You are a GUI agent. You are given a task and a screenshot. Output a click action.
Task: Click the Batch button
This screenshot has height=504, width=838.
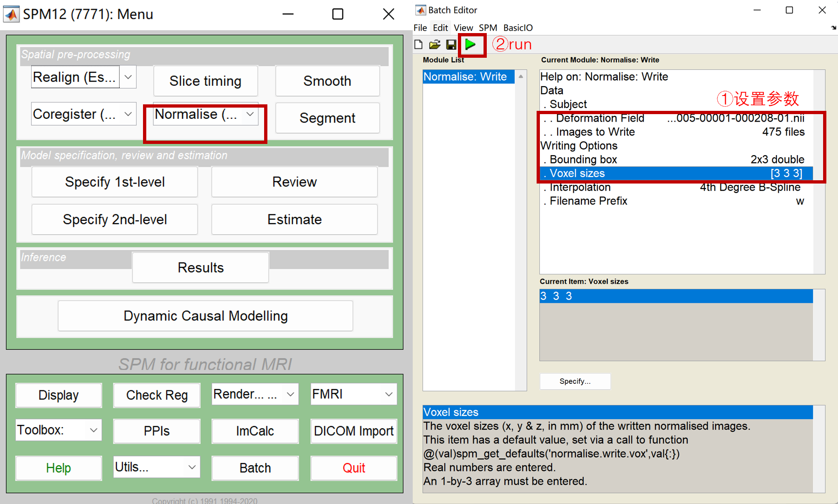click(255, 468)
